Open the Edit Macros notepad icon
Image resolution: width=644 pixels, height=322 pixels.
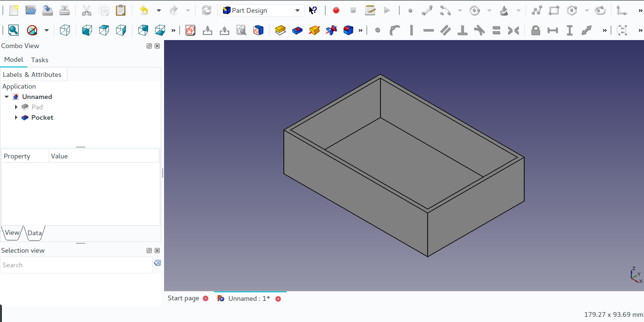click(370, 10)
